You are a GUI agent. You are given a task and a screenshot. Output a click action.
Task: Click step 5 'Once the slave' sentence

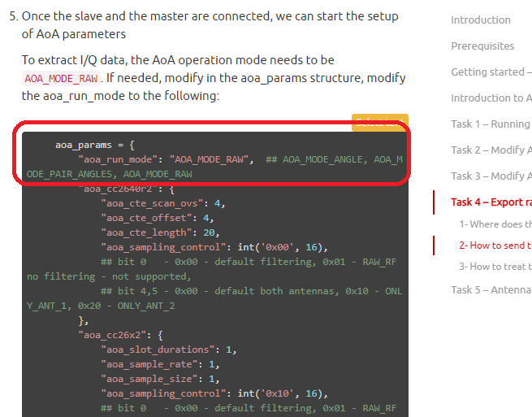pos(210,25)
